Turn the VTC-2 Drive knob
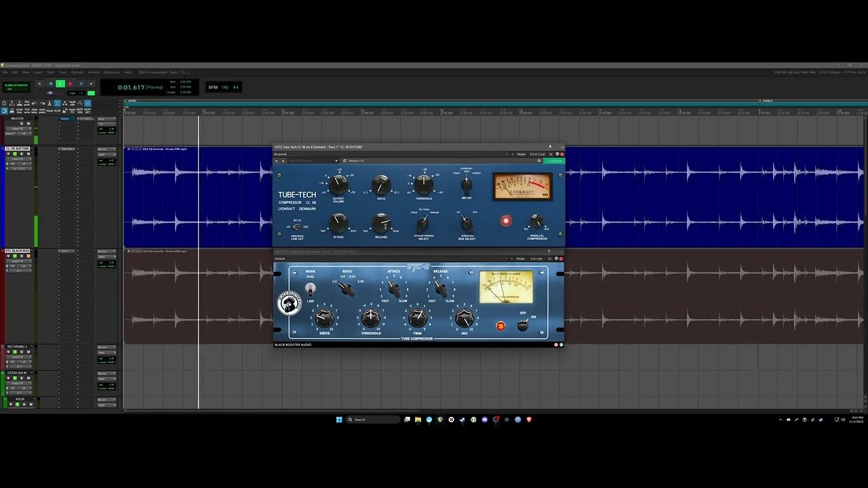The width and height of the screenshot is (868, 488). pos(324,317)
